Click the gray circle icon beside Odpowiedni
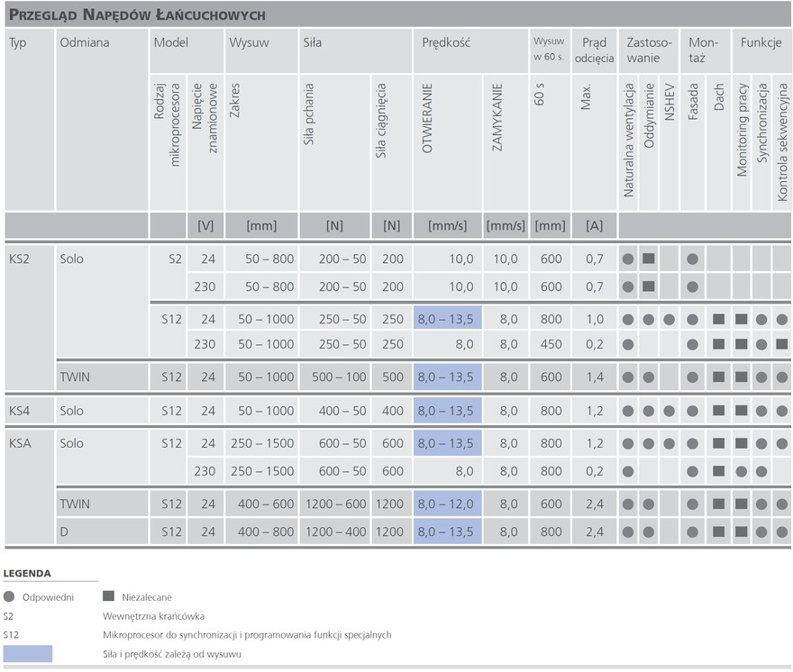The image size is (793, 672). pos(9,596)
